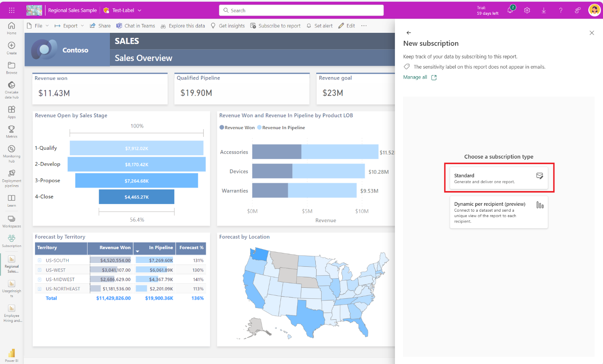The width and height of the screenshot is (603, 364).
Task: Select the 3-Propose funnel bar
Action: (136, 181)
